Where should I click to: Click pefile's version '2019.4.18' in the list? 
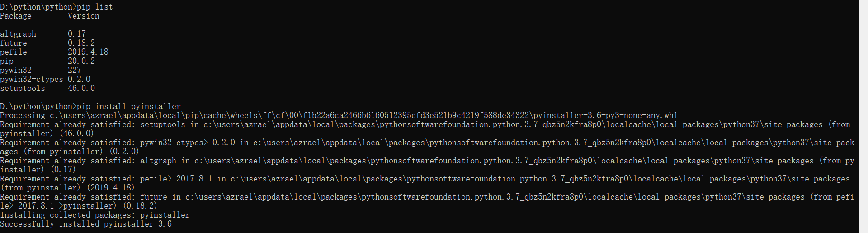click(88, 52)
